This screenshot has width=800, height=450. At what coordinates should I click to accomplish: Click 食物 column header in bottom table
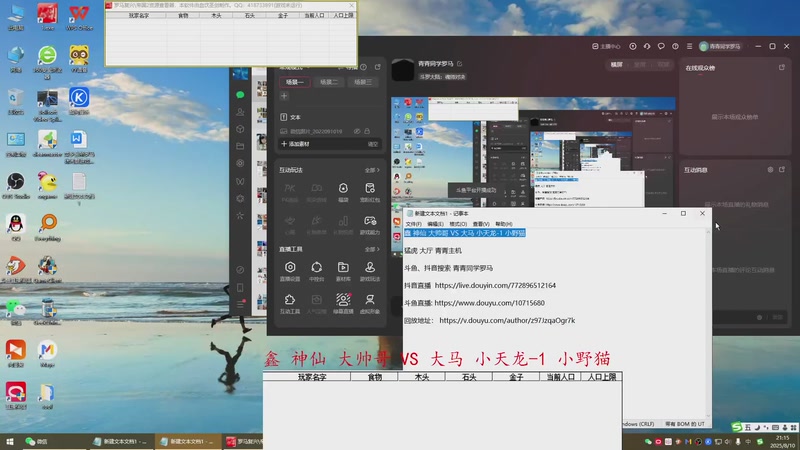(374, 377)
